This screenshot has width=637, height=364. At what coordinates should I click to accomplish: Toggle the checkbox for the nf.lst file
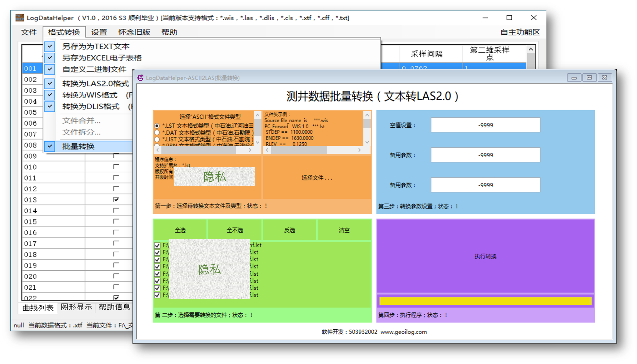[157, 245]
